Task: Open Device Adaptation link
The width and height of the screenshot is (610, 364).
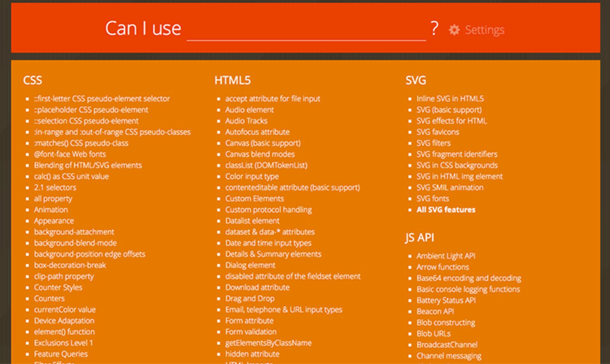Action: point(64,321)
